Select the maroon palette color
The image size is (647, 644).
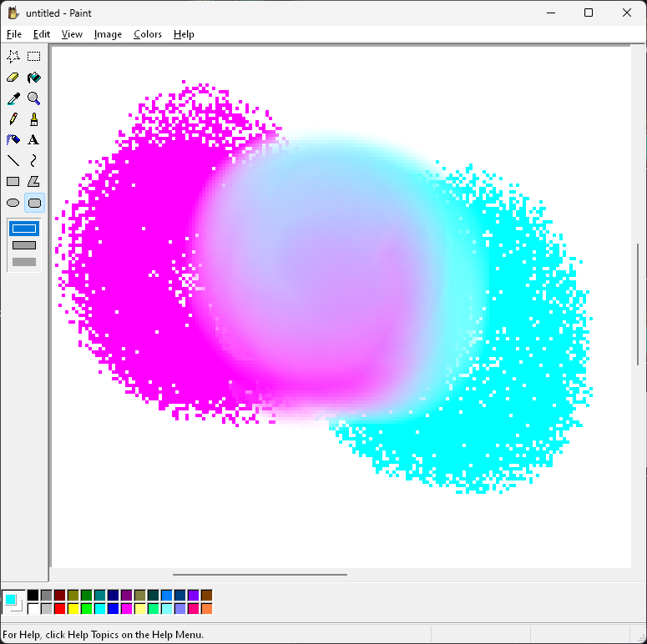60,595
